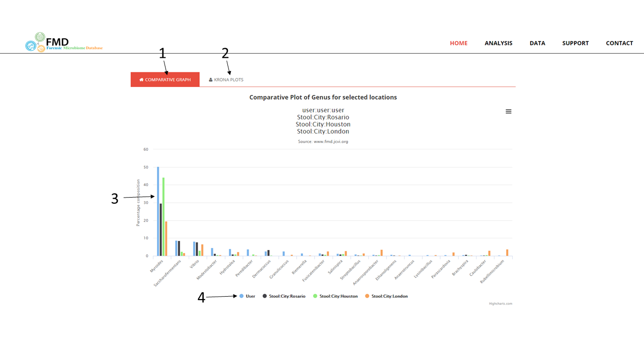Open the chart hamburger context menu
The width and height of the screenshot is (644, 362).
click(x=508, y=112)
